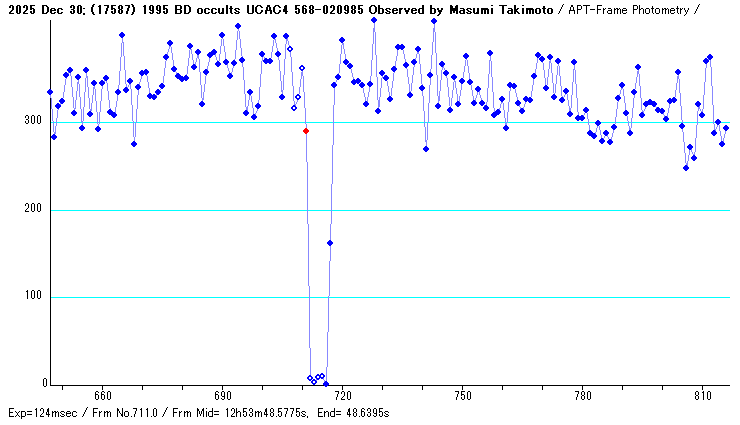Select the x-axis label 810

[702, 396]
